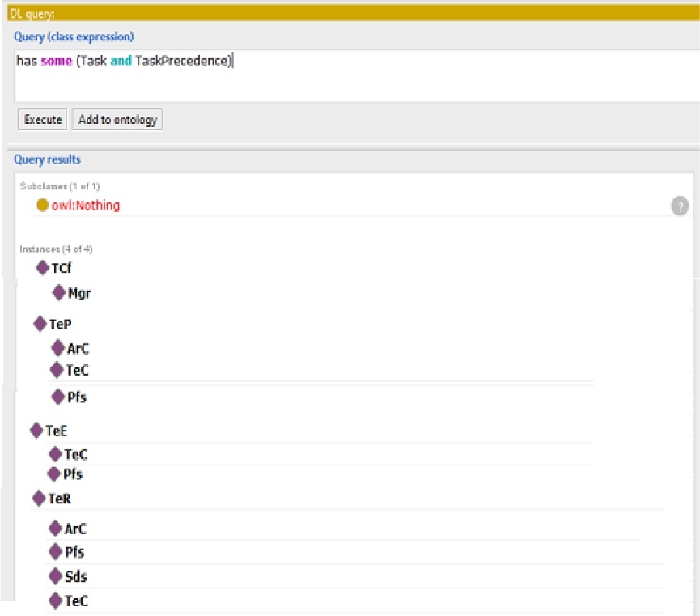Click the Pfs diamond icon under TeP
Image resolution: width=700 pixels, height=616 pixels.
(x=58, y=397)
